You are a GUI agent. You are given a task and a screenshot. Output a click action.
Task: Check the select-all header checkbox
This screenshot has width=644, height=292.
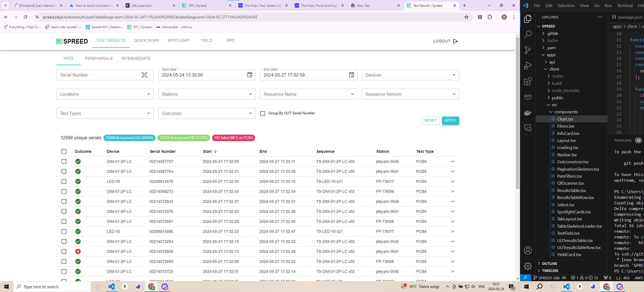click(x=64, y=151)
